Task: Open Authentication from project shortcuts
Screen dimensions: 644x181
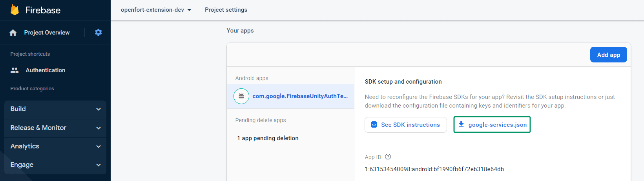Action: (x=46, y=70)
